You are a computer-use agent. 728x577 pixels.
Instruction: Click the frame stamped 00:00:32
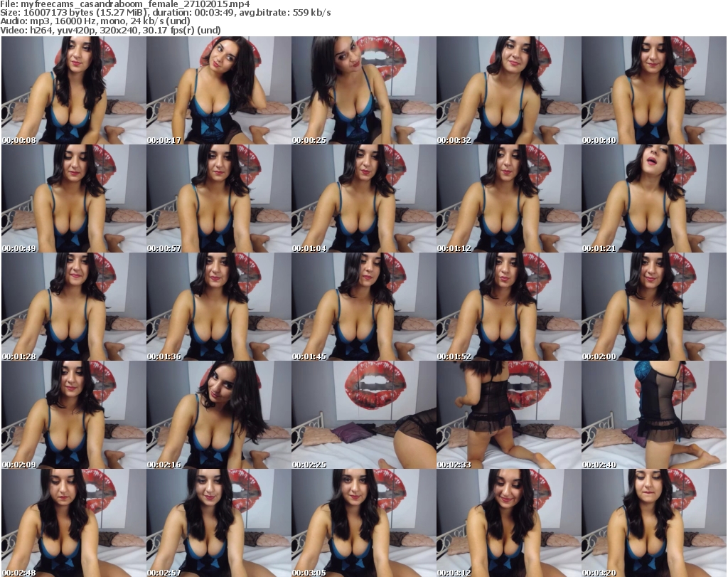[508, 90]
